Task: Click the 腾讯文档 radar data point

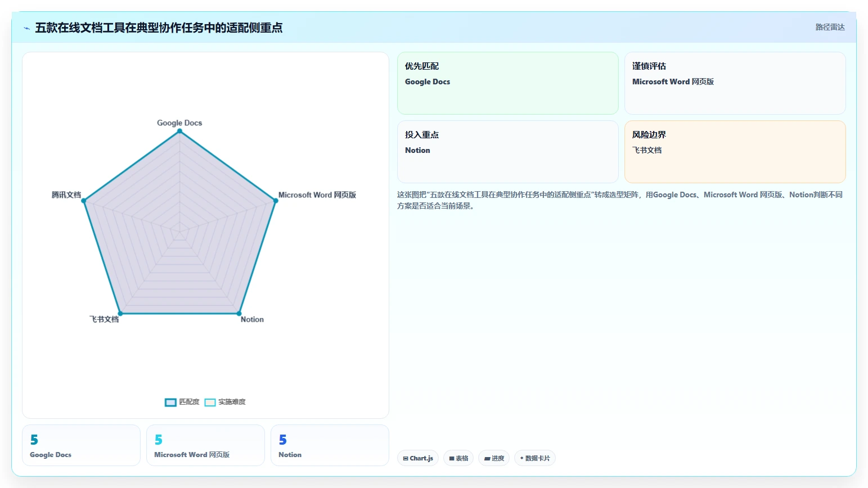Action: 83,201
